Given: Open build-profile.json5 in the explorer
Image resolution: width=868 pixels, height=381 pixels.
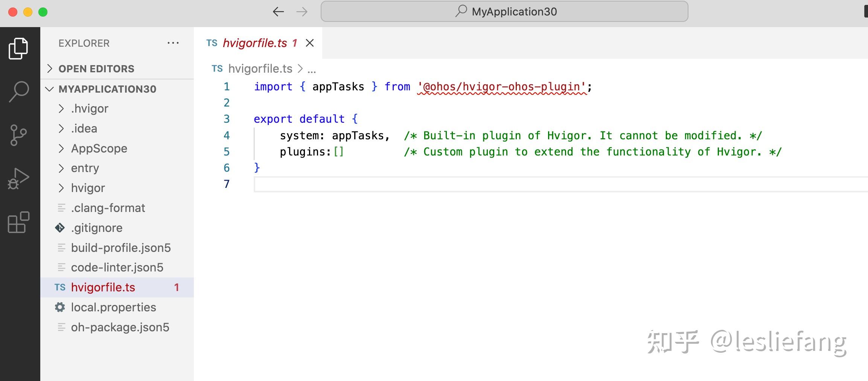Looking at the screenshot, I should (x=117, y=248).
